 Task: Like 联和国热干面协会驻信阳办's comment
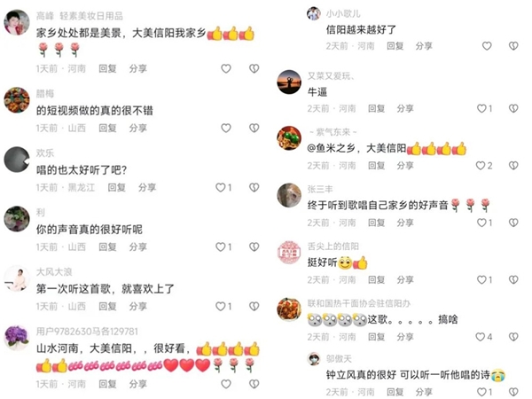point(481,337)
